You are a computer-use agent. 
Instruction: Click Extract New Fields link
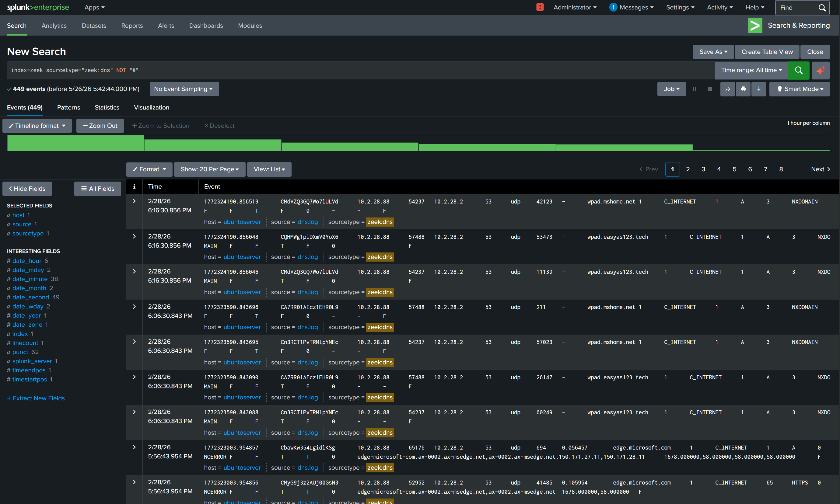pos(36,398)
